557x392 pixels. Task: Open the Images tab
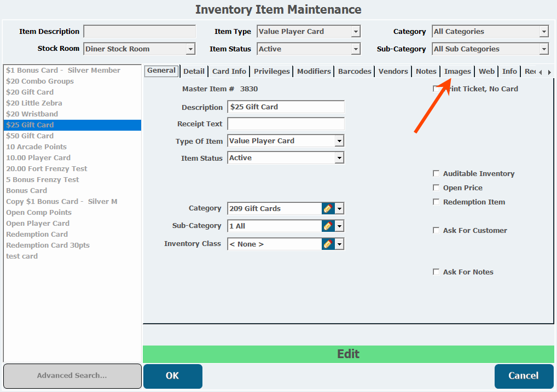(x=457, y=72)
